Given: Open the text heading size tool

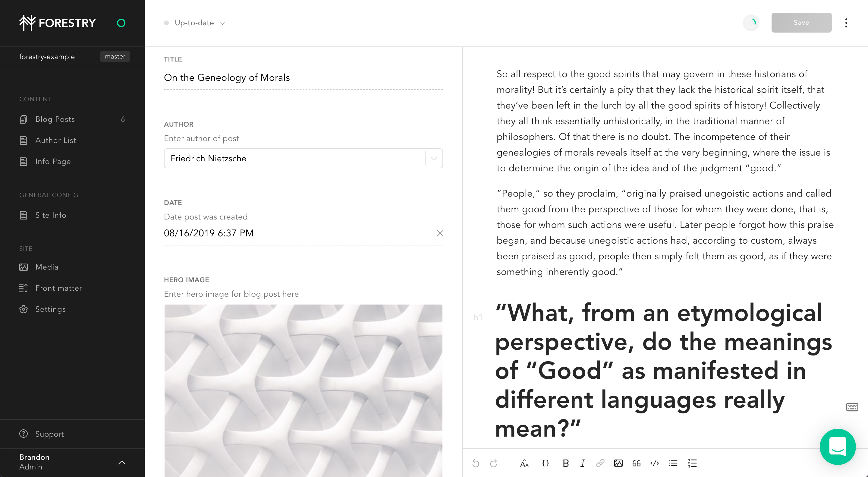Looking at the screenshot, I should click(x=524, y=463).
